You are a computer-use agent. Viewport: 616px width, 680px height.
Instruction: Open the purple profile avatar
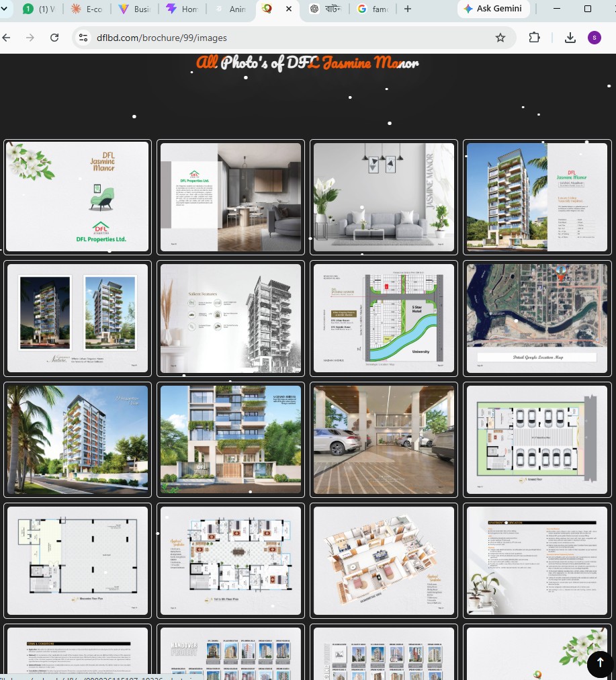594,38
